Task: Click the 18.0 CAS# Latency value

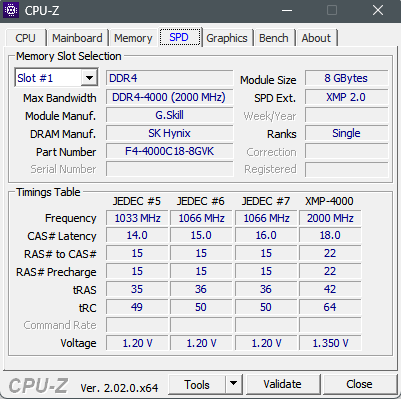Action: click(330, 235)
